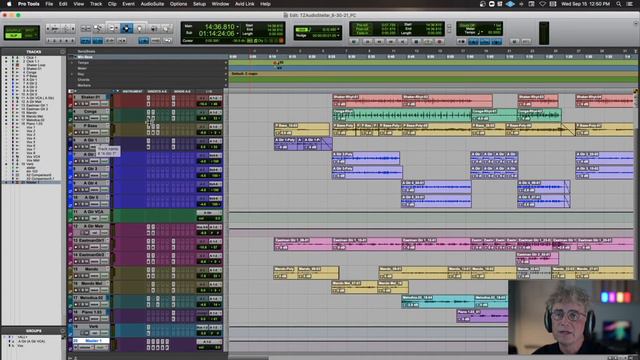
Task: Add a chord with Chords ruler plus
Action: (226, 80)
